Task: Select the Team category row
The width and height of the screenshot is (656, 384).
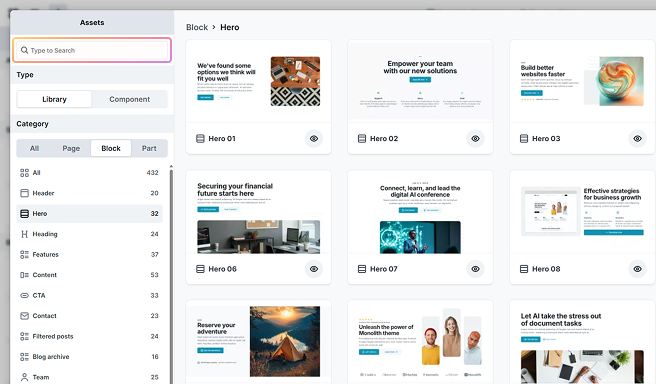Action: pyautogui.click(x=89, y=377)
